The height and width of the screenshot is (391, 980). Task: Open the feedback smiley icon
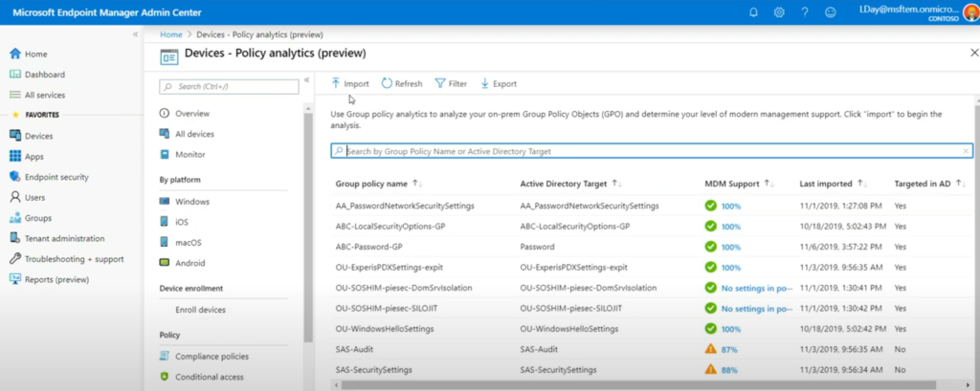[830, 12]
